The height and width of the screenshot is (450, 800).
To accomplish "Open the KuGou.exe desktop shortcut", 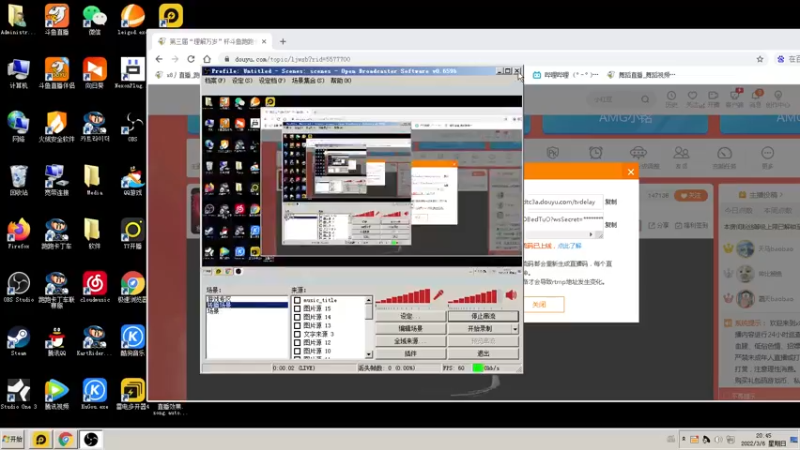I will tap(94, 394).
